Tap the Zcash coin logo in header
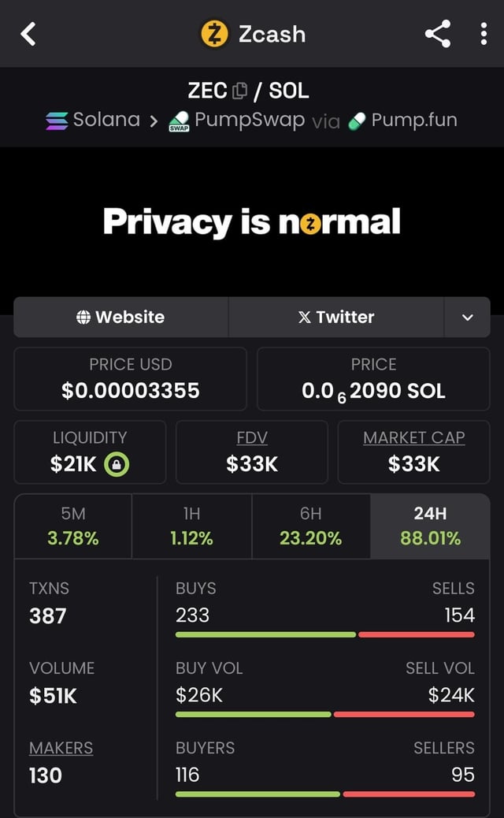The image size is (504, 818). pos(214,34)
